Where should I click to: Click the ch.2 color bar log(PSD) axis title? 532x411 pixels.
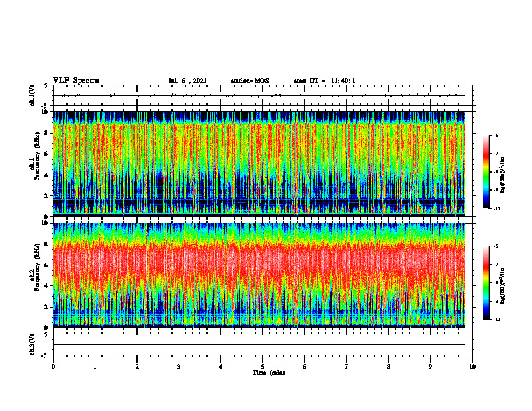(503, 286)
